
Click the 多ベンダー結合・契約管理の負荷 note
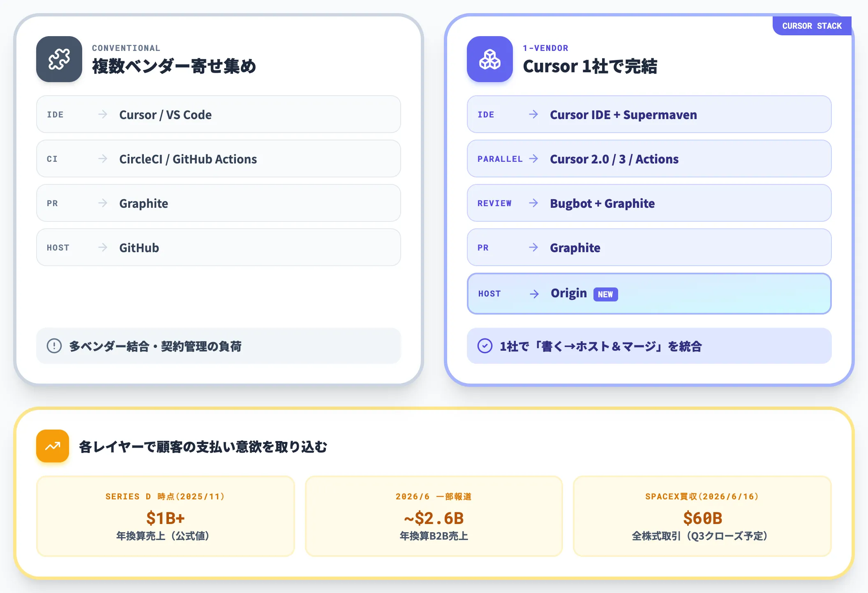pyautogui.click(x=219, y=346)
